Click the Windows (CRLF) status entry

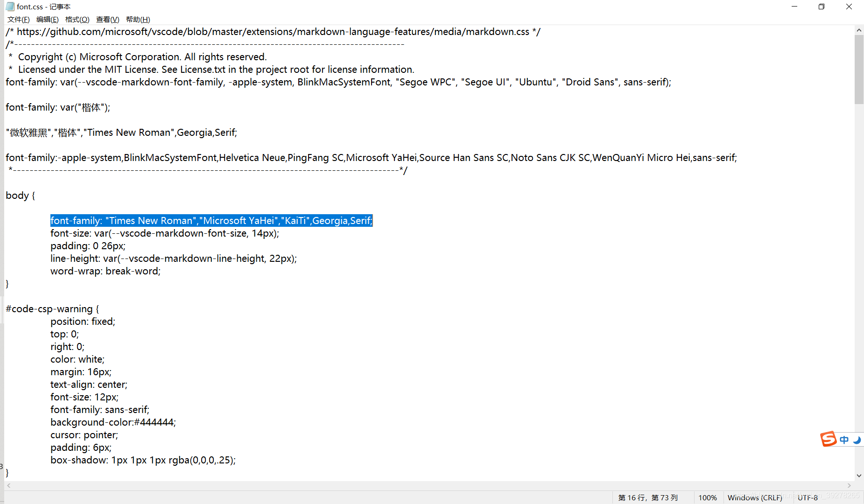(755, 497)
